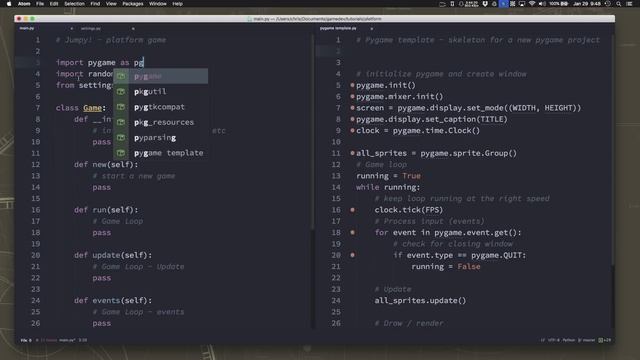Choose pkg_resources autocomplete suggestion
The height and width of the screenshot is (360, 640).
[x=160, y=122]
